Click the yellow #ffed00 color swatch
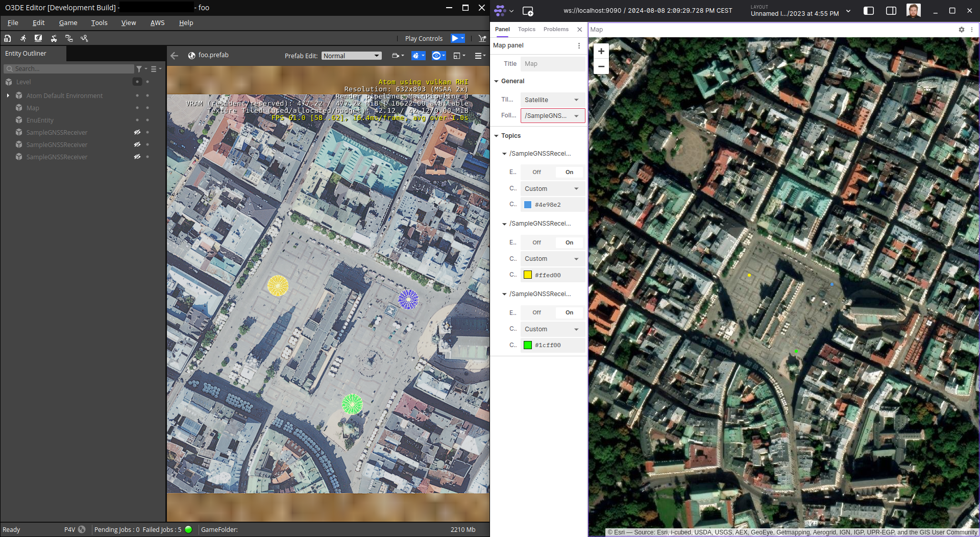Screen dimensions: 980x537 [527, 275]
